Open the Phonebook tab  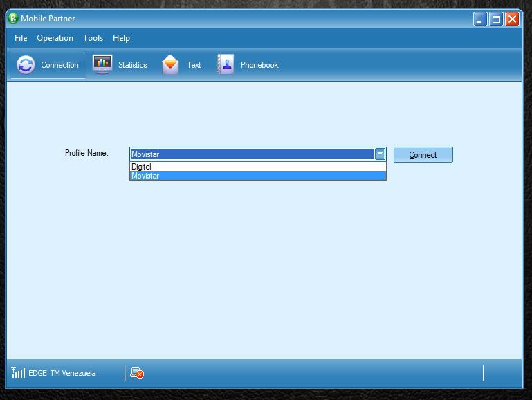coord(248,65)
